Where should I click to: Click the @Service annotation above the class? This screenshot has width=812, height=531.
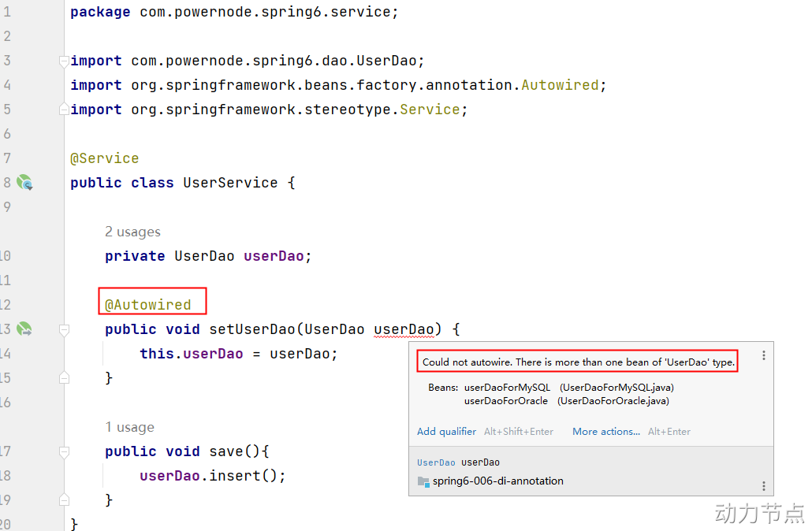(x=105, y=158)
